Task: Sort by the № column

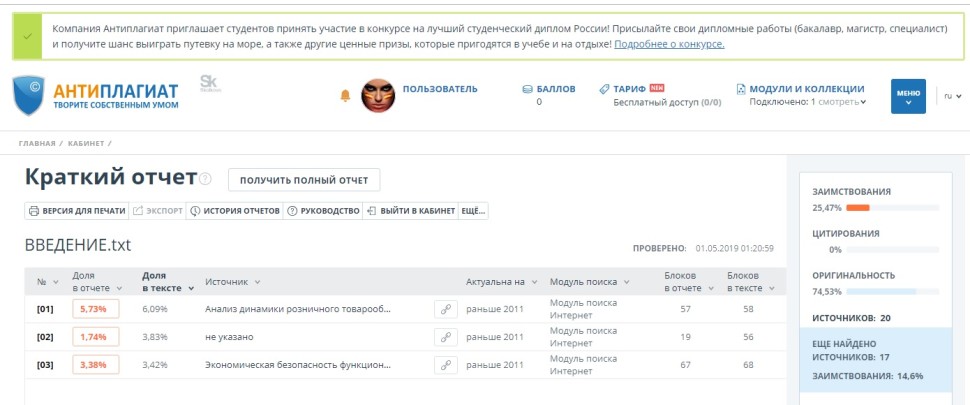Action: pyautogui.click(x=48, y=282)
